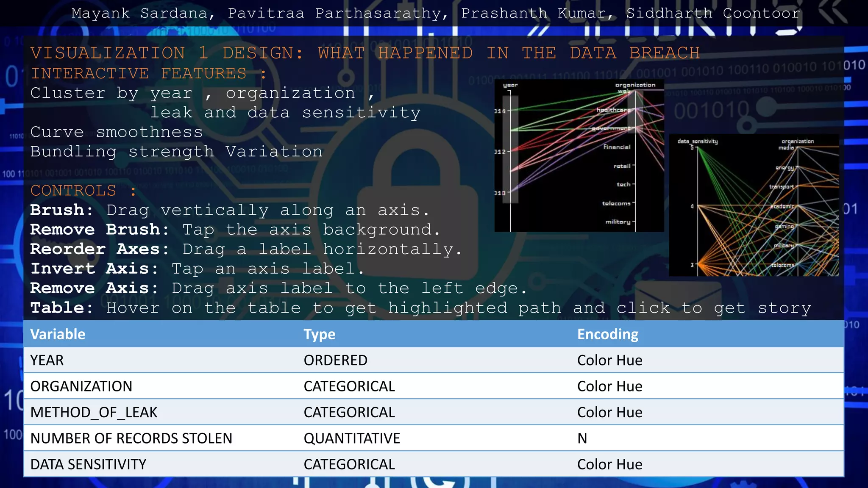The height and width of the screenshot is (488, 868).
Task: Click the 'INTERACTIVE FEATURES :' heading
Action: click(148, 74)
